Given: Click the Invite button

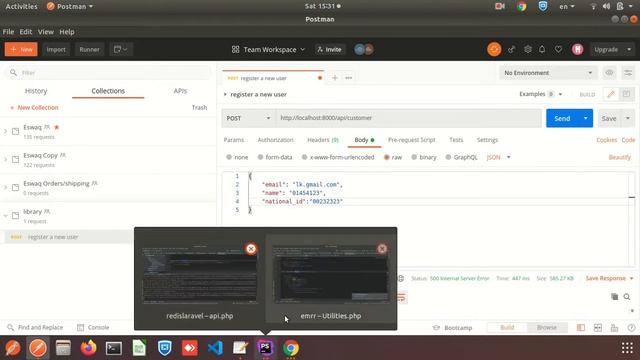Looking at the screenshot, I should coord(329,49).
